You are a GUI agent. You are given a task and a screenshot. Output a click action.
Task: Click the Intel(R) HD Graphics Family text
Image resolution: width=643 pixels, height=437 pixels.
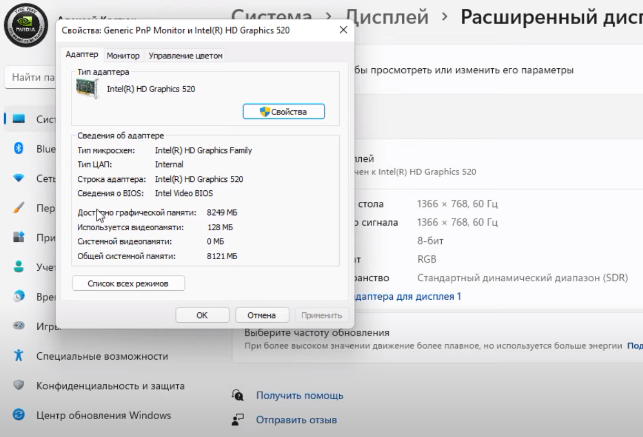click(x=203, y=150)
